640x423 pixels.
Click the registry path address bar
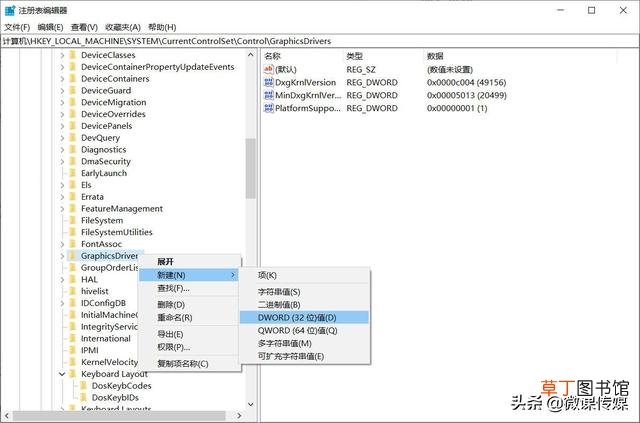(x=319, y=41)
